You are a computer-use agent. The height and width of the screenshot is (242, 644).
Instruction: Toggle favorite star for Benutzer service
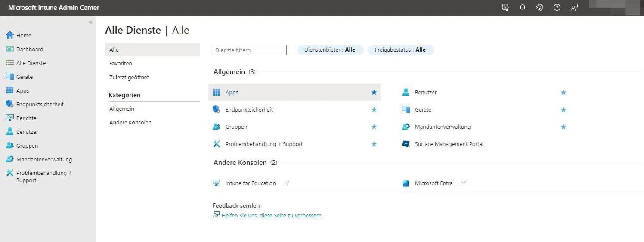(563, 92)
